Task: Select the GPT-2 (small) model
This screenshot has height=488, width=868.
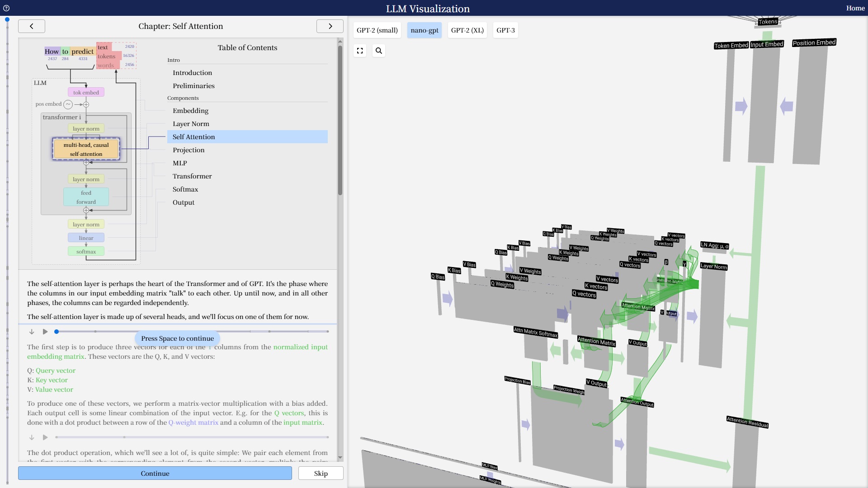Action: pyautogui.click(x=377, y=30)
